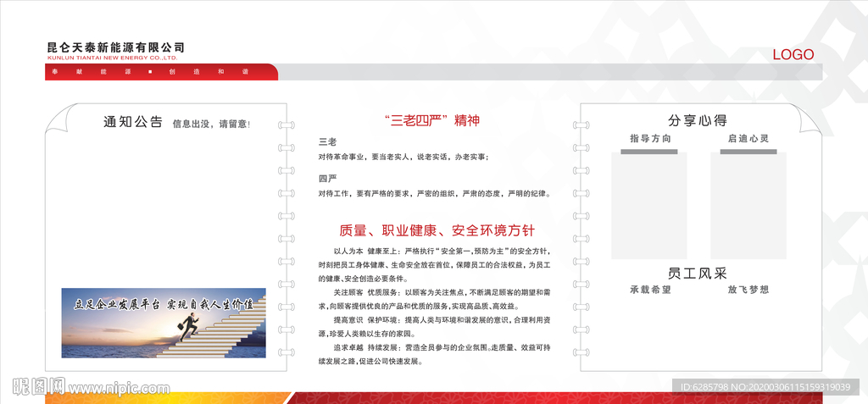This screenshot has height=404, width=868.
Task: Click paragraph starting 关注顾客 优质服务
Action: tap(435, 300)
